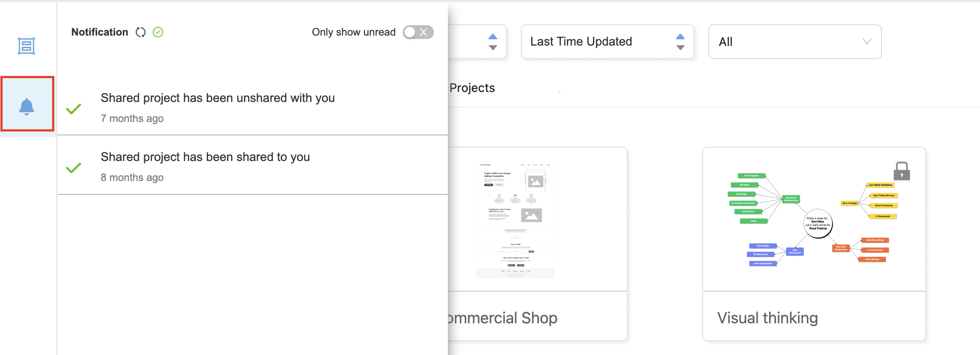Select the Projects tab
The height and width of the screenshot is (355, 980).
tap(472, 88)
